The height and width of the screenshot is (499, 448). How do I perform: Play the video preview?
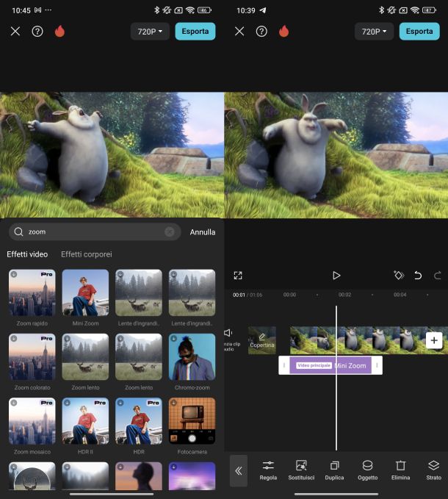336,276
